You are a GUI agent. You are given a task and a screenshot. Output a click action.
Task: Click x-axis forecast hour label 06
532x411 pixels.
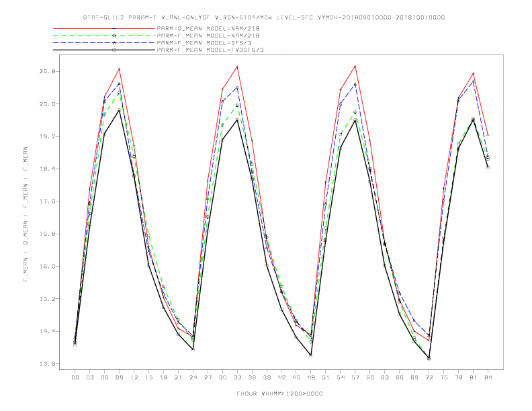(105, 377)
